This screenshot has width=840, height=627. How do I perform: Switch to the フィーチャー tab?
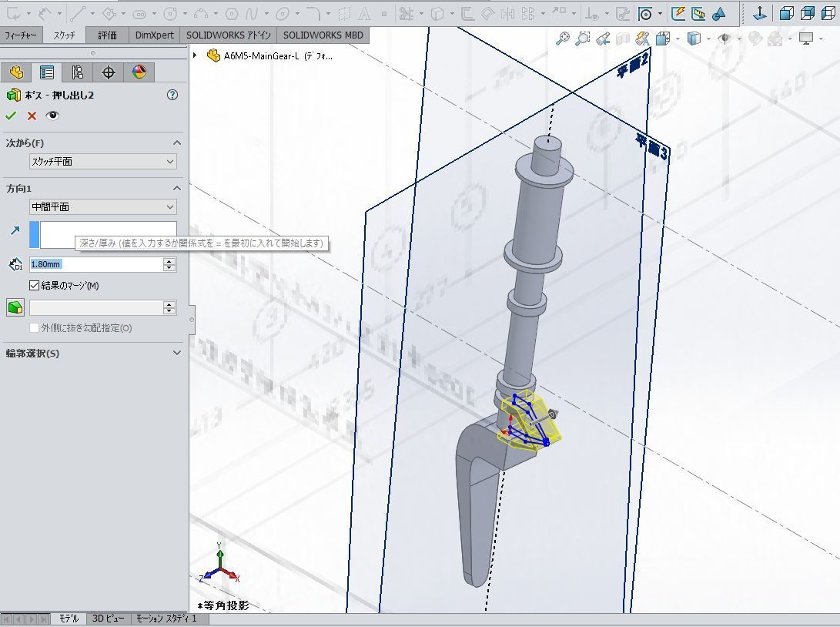tap(21, 35)
